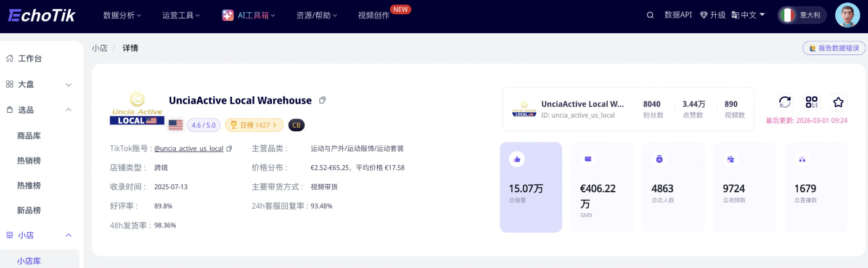The height and width of the screenshot is (268, 868).
Task: Click the 报告数据错误 button
Action: tap(834, 48)
